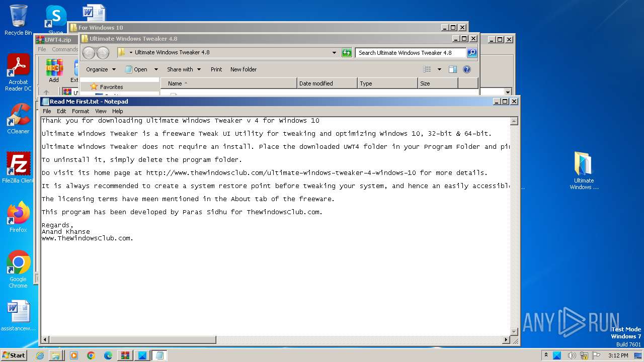Open Notepad's View menu

click(x=101, y=111)
